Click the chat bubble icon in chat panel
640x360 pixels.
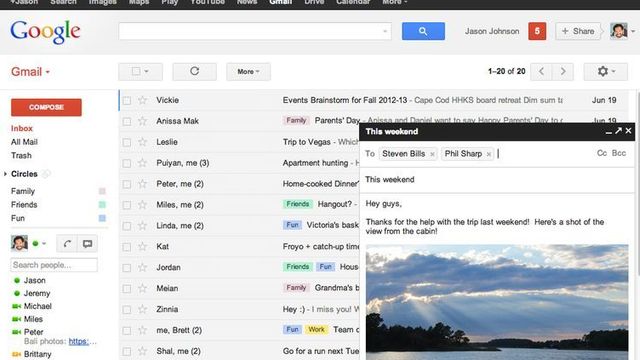87,244
